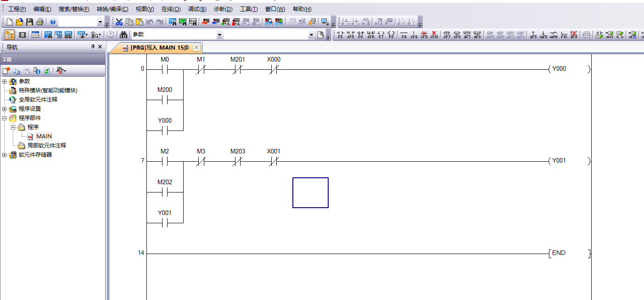Click the Y000 output coil

click(559, 69)
